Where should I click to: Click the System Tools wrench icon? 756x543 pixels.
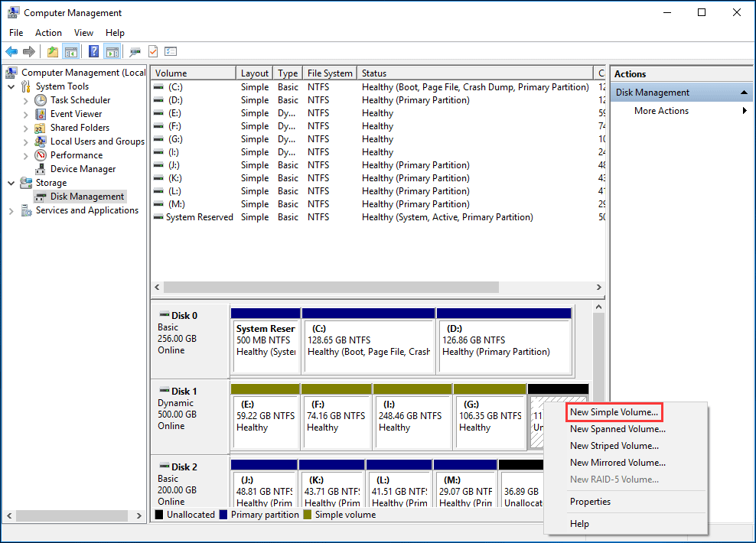[x=26, y=86]
